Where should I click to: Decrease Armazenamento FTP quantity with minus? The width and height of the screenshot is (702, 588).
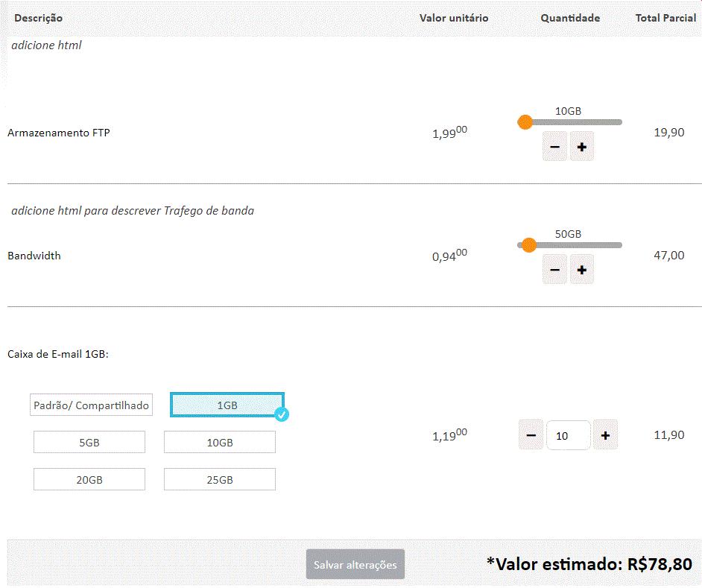[554, 147]
